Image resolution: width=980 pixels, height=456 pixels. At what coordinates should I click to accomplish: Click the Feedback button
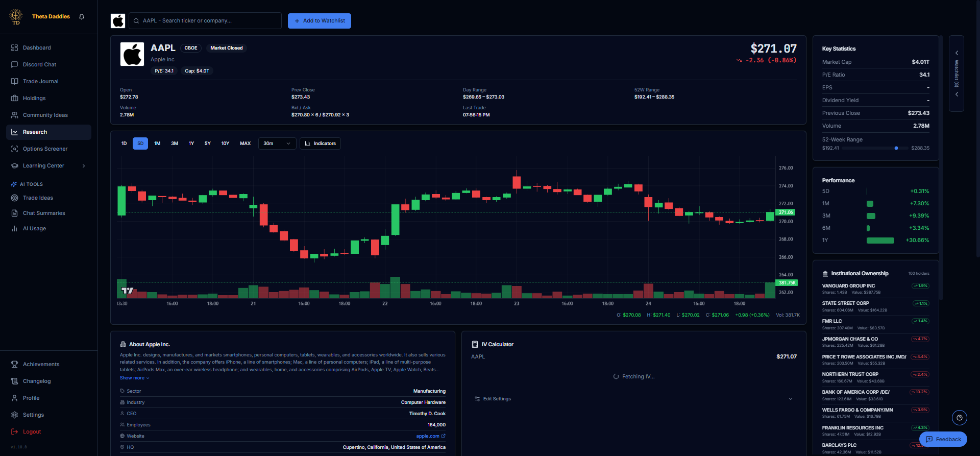tap(943, 439)
